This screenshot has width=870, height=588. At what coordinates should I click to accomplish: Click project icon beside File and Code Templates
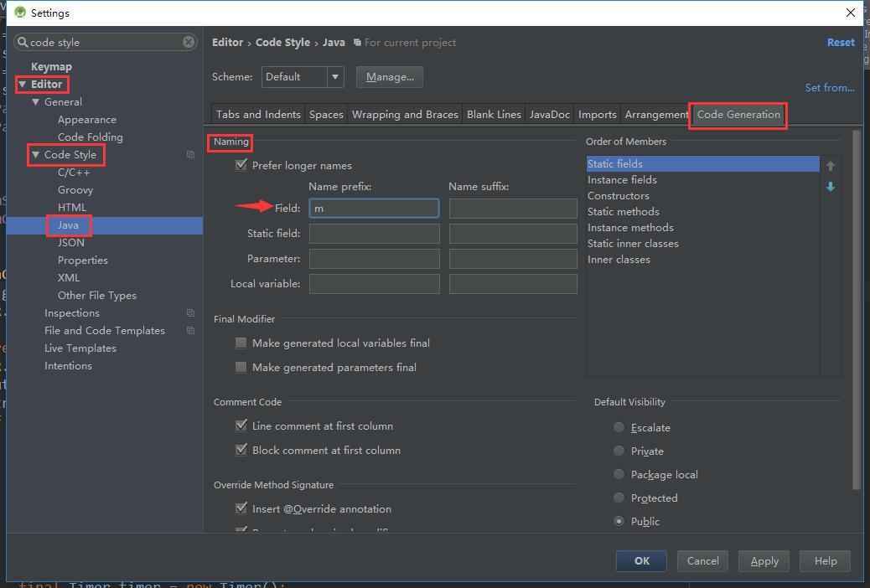pos(190,331)
